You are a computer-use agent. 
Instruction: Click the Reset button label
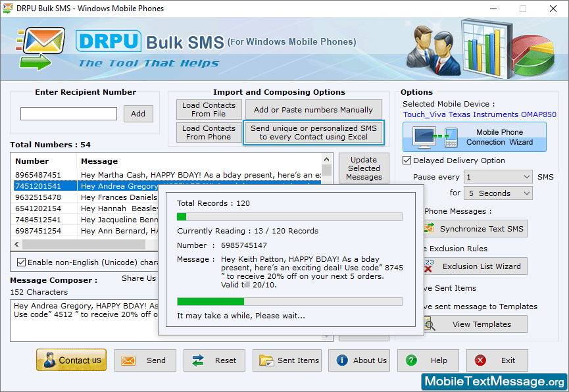226,360
